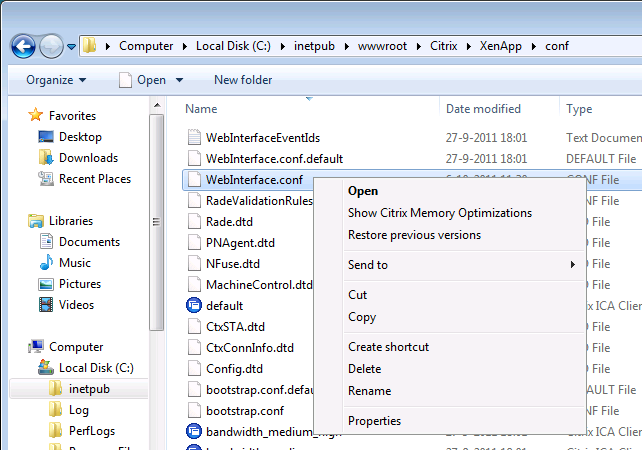This screenshot has height=450, width=642.
Task: Navigate to Citrix breadcrumb segment
Action: click(443, 46)
